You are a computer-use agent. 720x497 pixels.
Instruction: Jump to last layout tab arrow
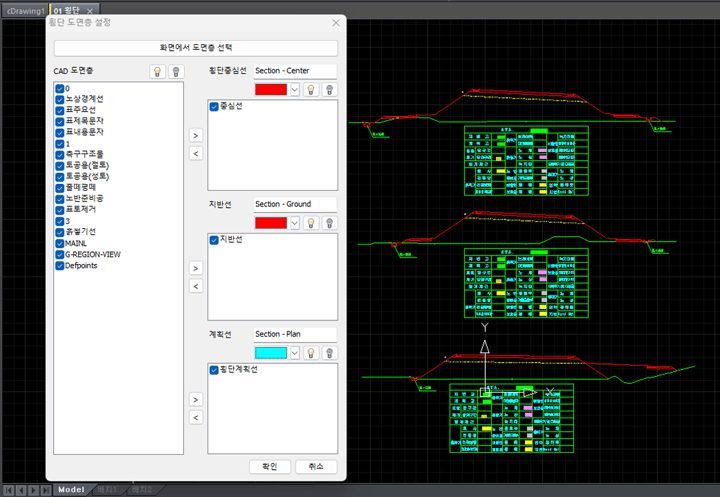click(45, 490)
